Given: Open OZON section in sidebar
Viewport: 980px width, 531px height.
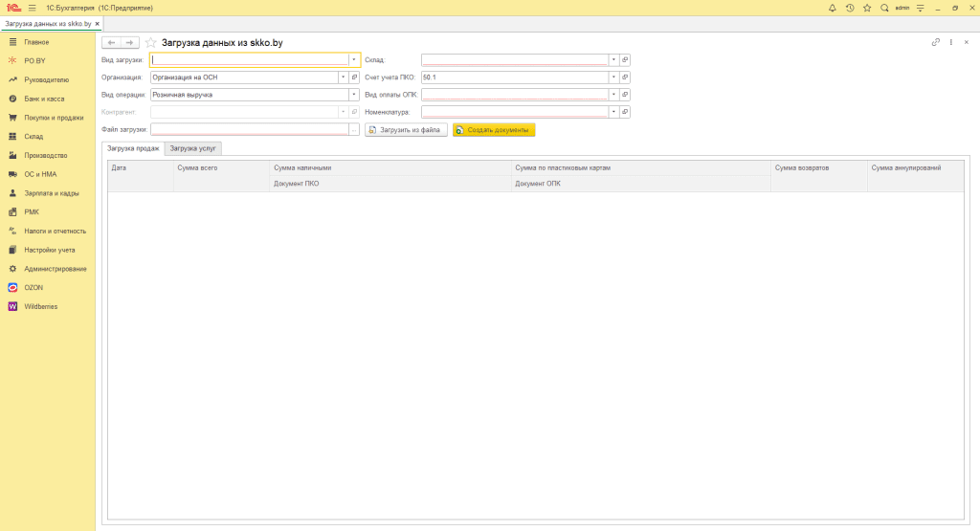Looking at the screenshot, I should [x=33, y=287].
